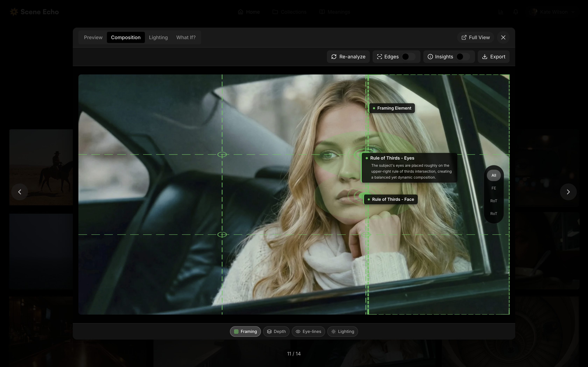Click the Export download icon
The image size is (588, 367).
[485, 57]
